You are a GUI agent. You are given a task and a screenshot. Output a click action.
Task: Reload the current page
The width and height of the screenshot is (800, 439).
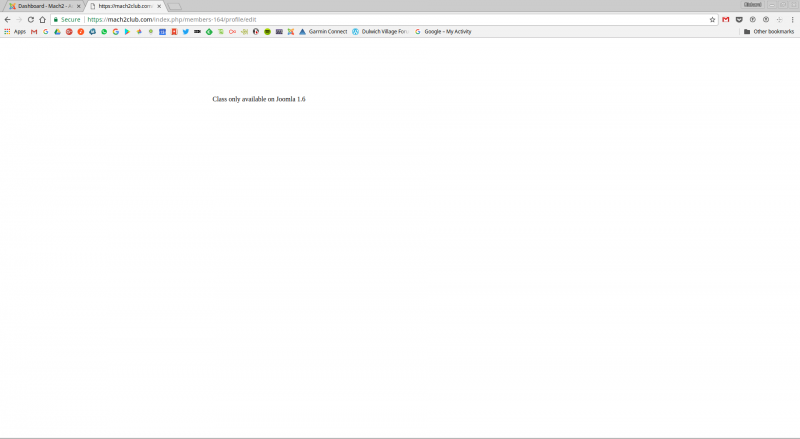pyautogui.click(x=31, y=19)
